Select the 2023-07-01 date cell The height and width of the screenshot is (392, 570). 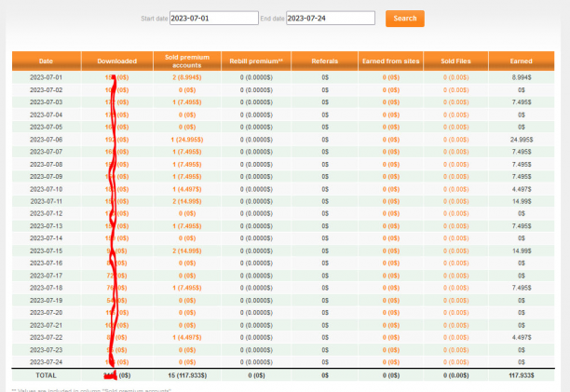pos(47,77)
